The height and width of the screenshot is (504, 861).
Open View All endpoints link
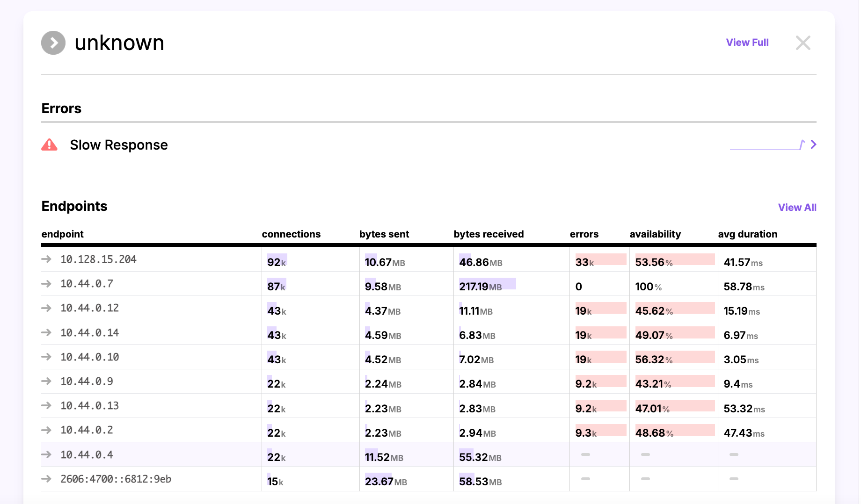797,208
